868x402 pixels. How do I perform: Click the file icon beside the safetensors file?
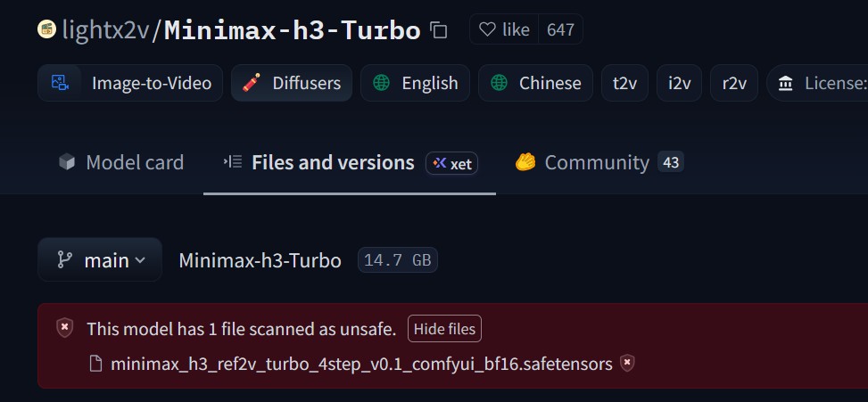(x=95, y=364)
